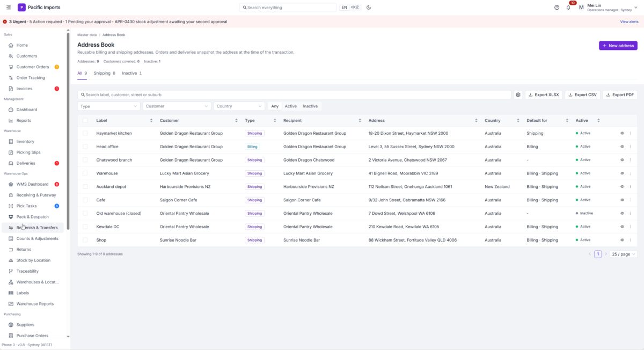Check the Warehouse row checkbox
Screen dimensions: 644x350
(85, 173)
